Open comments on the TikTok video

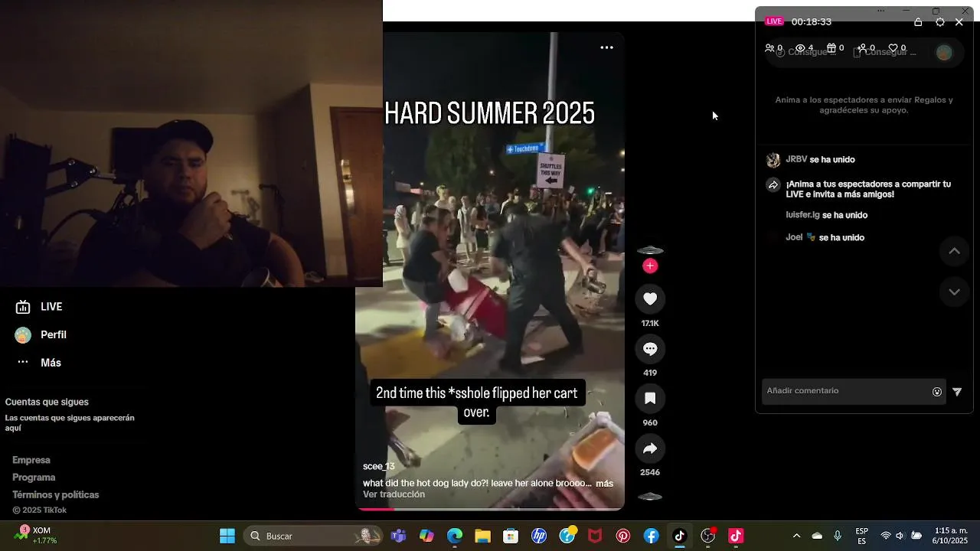pos(650,349)
